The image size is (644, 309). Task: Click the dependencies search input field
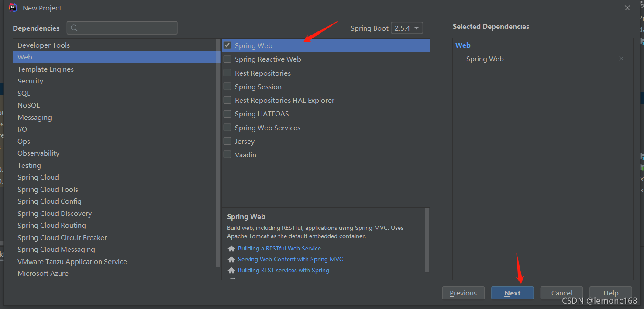point(122,28)
